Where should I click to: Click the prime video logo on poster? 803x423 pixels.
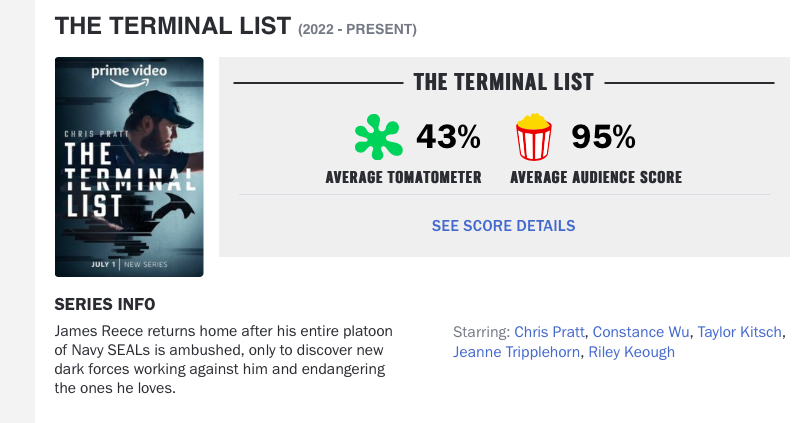[x=129, y=75]
